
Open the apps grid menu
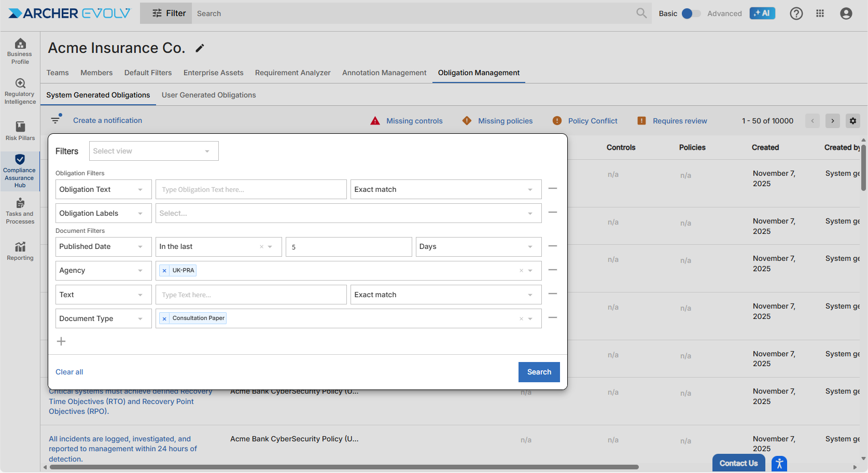[820, 13]
